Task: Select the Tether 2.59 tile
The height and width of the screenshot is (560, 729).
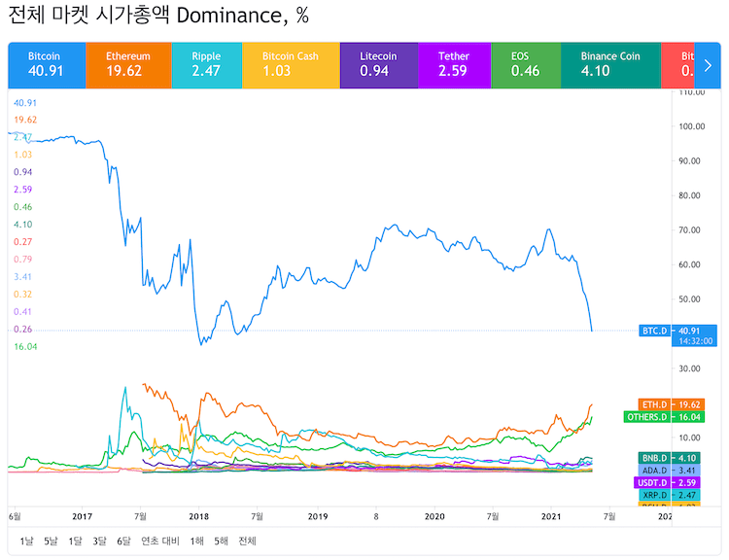Action: [454, 65]
